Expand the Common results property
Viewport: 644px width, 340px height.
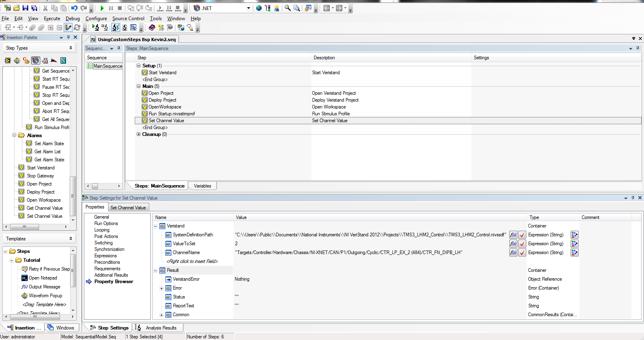point(161,315)
